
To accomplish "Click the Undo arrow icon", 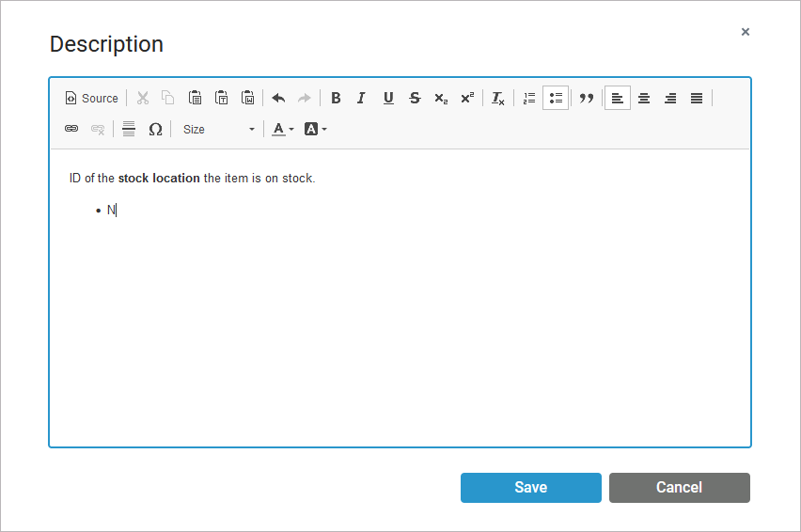I will pos(278,98).
